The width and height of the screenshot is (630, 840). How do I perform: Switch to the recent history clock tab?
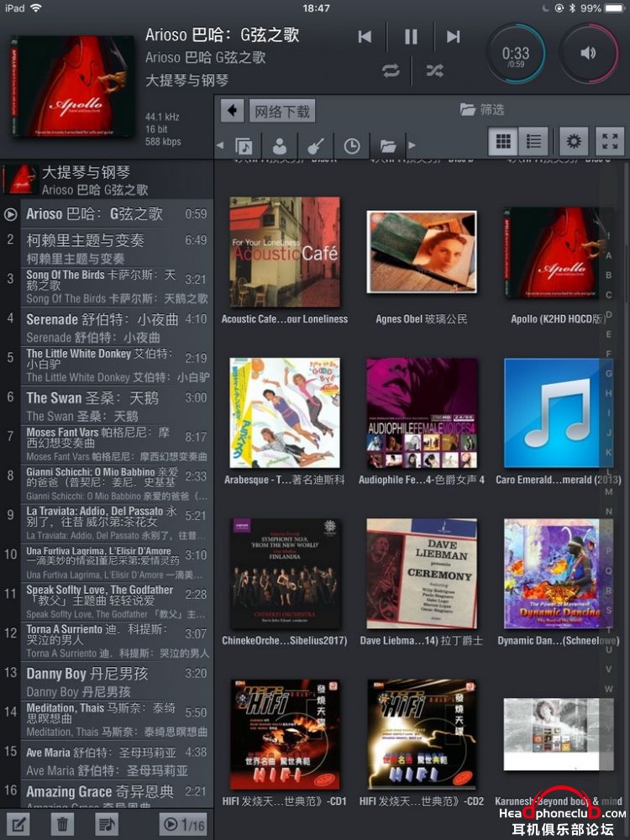(x=351, y=145)
